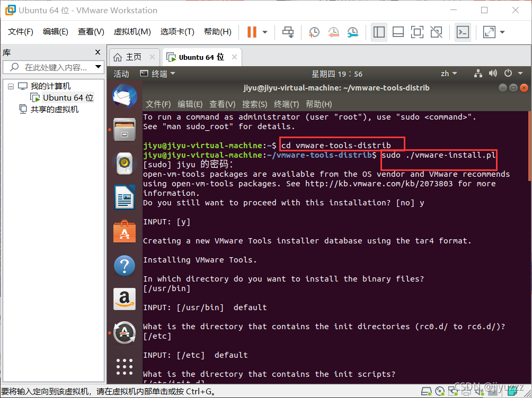Launch Rhythmbox music player from dock
This screenshot has width=532, height=398.
point(125,163)
